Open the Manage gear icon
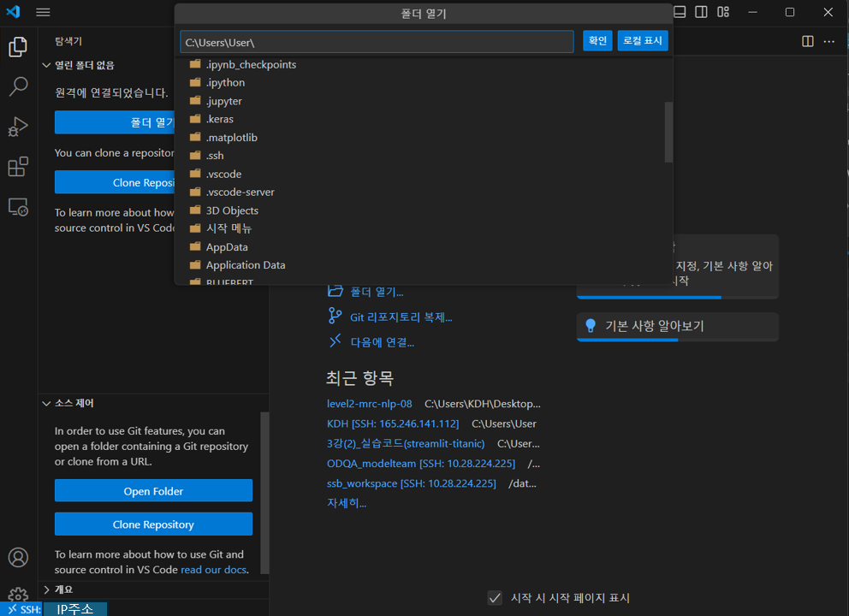This screenshot has height=616, width=849. [18, 594]
